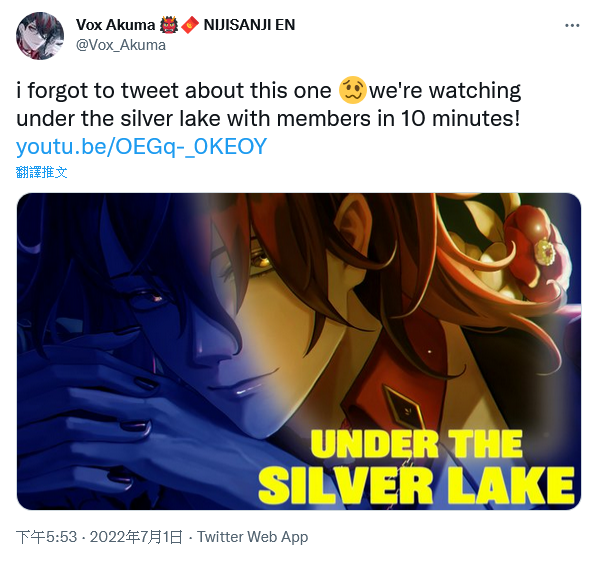
Task: Click the 'i forgot to tweet' text
Action: pyautogui.click(x=97, y=91)
